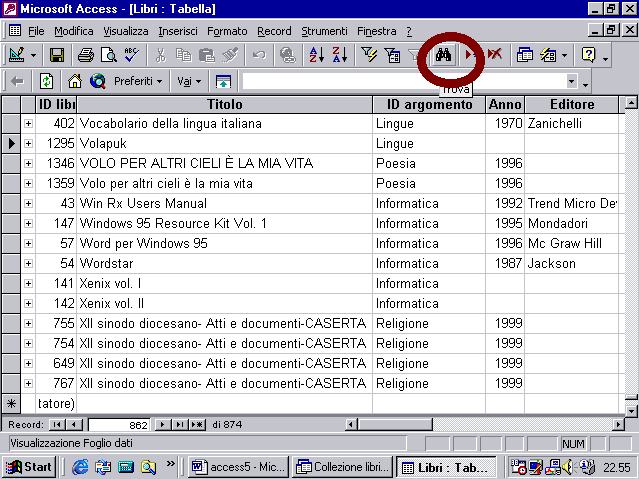Show the Database Window icon
Screen dimensions: 639x479
(524, 55)
